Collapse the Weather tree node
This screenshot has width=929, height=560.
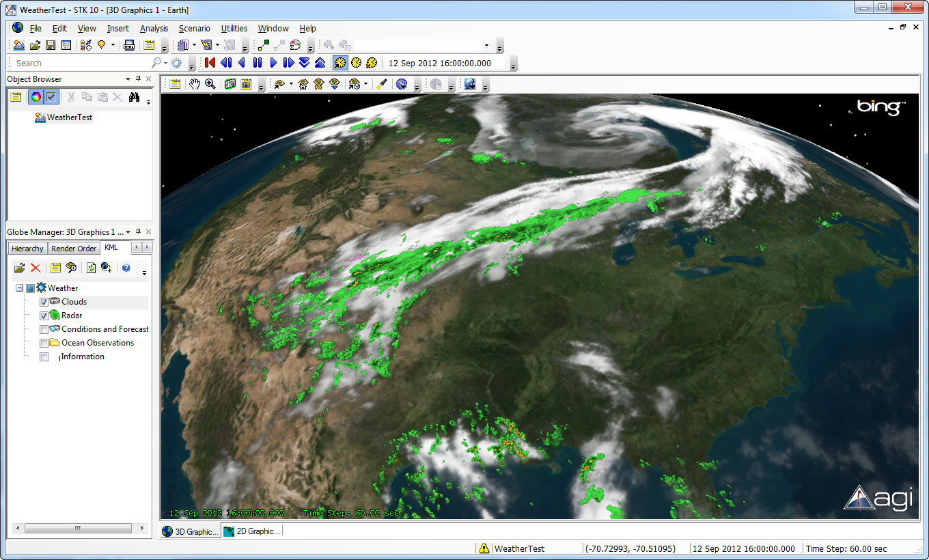[x=19, y=288]
